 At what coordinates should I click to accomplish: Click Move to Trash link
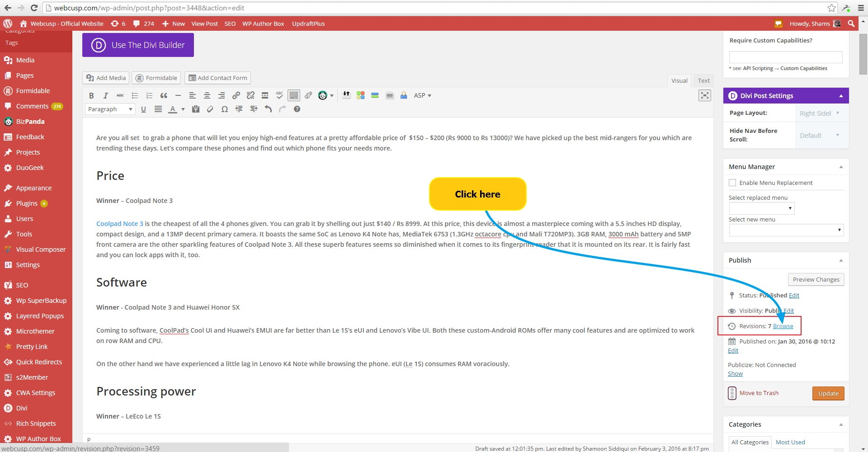(759, 393)
